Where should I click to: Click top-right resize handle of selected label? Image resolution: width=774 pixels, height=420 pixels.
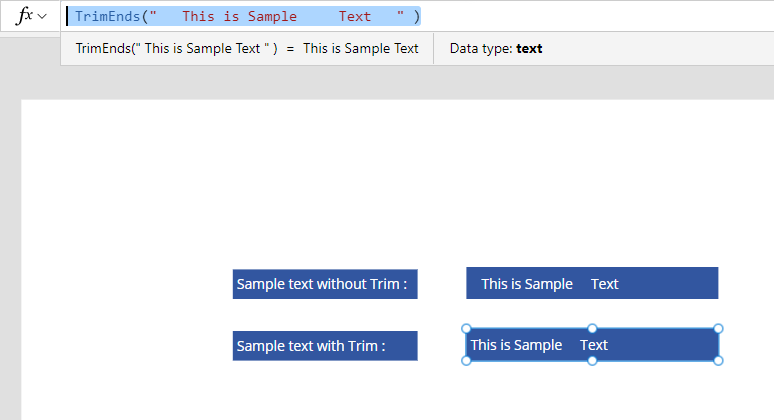[718, 329]
